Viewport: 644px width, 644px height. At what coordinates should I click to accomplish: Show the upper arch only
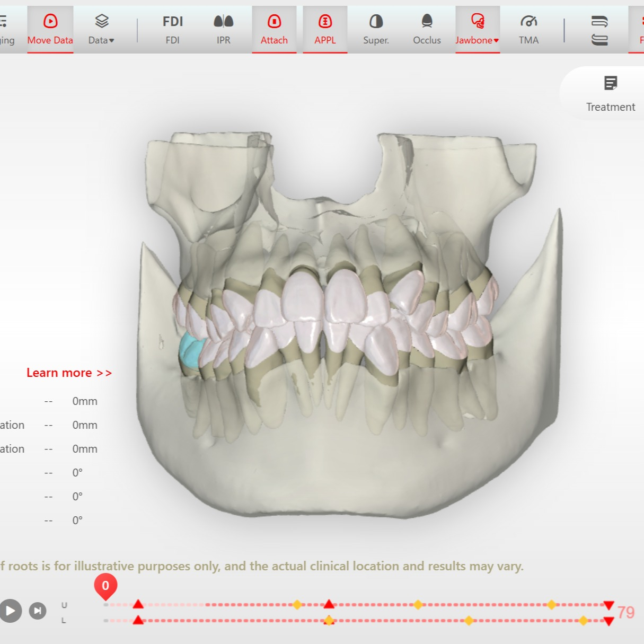[599, 21]
